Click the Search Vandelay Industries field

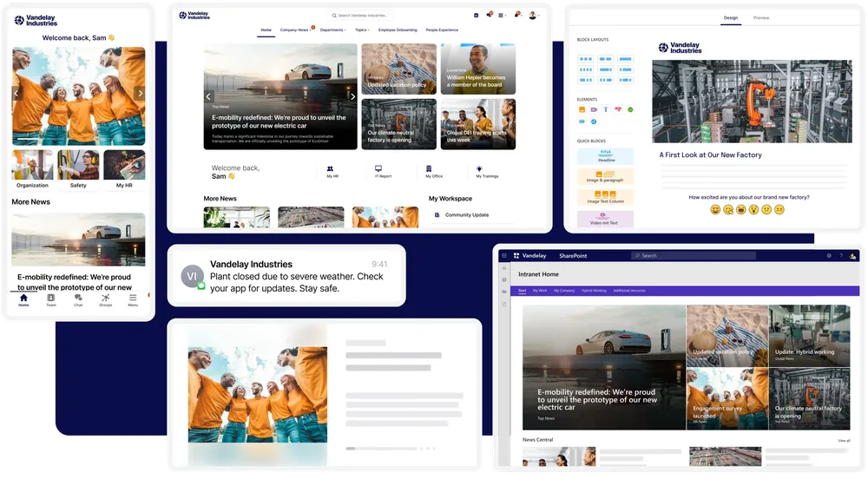[362, 15]
